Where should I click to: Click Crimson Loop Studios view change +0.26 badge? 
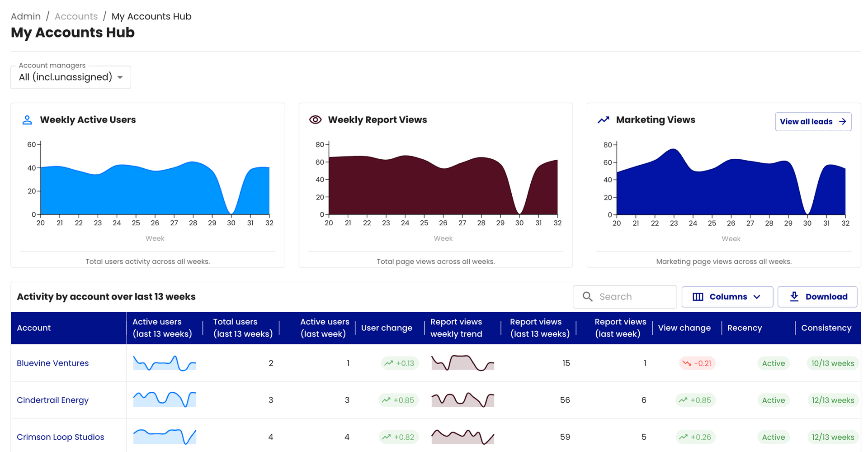(x=695, y=437)
